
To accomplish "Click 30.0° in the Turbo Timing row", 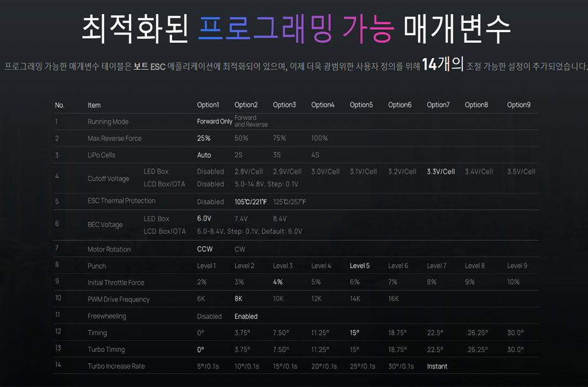I will click(515, 349).
